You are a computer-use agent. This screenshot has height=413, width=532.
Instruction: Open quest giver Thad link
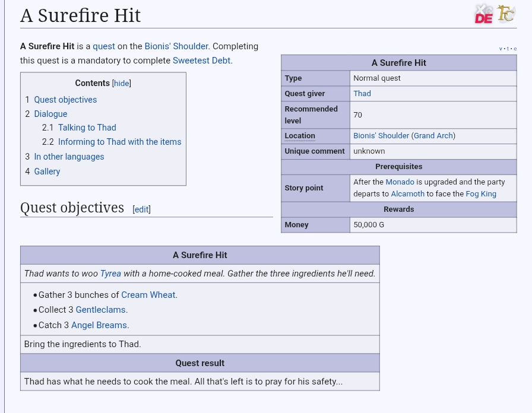pyautogui.click(x=362, y=94)
